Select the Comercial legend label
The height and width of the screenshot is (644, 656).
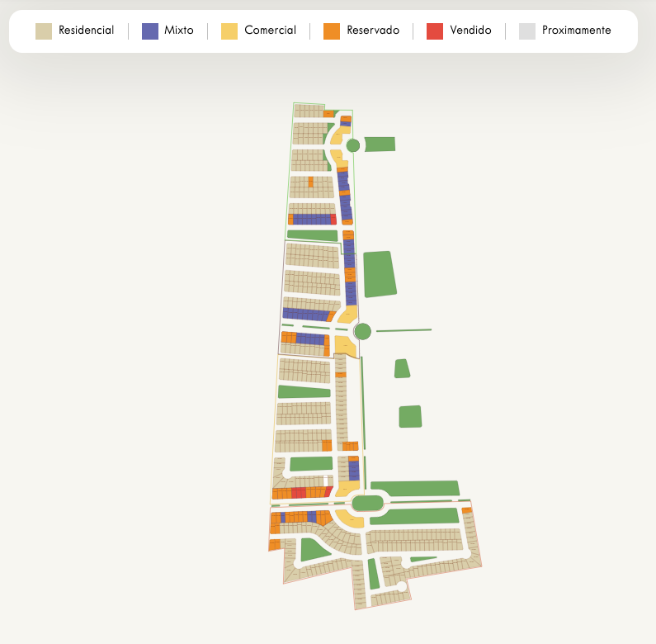271,31
